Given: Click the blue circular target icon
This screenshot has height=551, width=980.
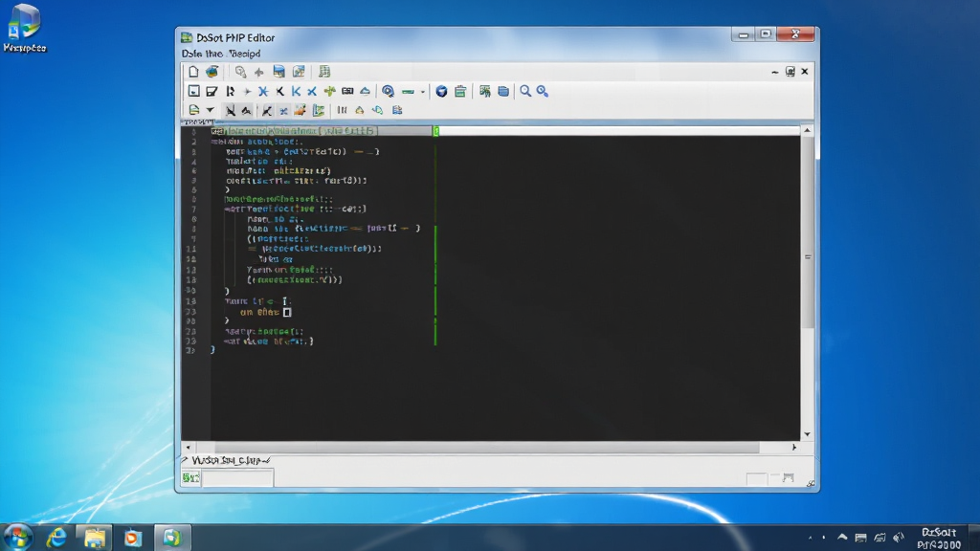Looking at the screenshot, I should [x=389, y=91].
